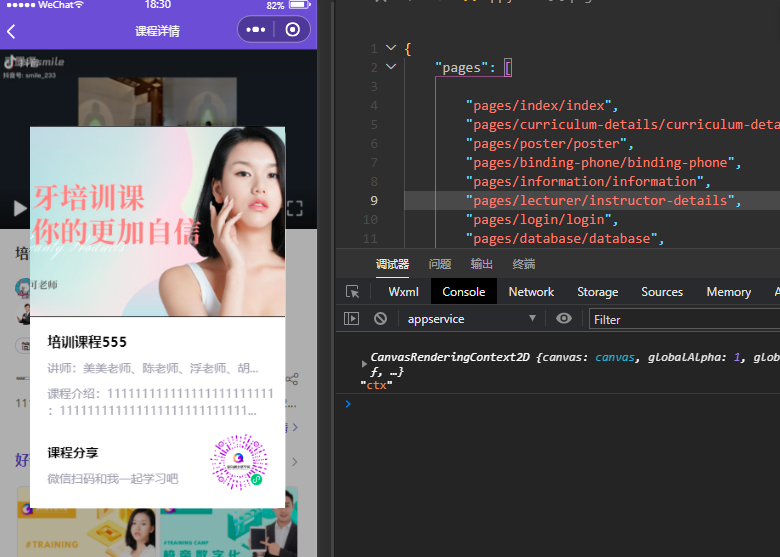Open the 终端 panel tab

tap(524, 264)
